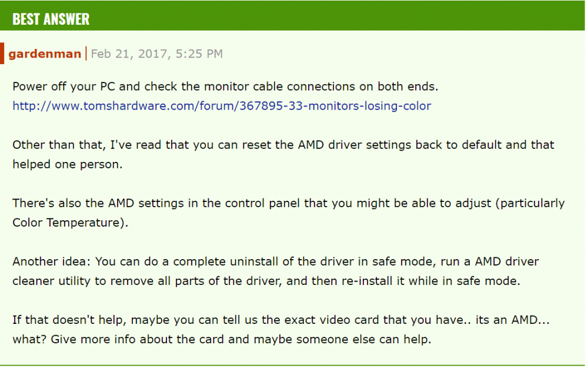The width and height of the screenshot is (588, 368).
Task: Click the orange marker bar beside gardenman
Action: tap(2, 54)
